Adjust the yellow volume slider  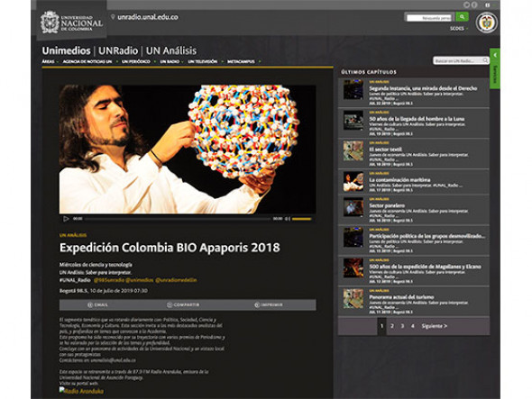302,219
